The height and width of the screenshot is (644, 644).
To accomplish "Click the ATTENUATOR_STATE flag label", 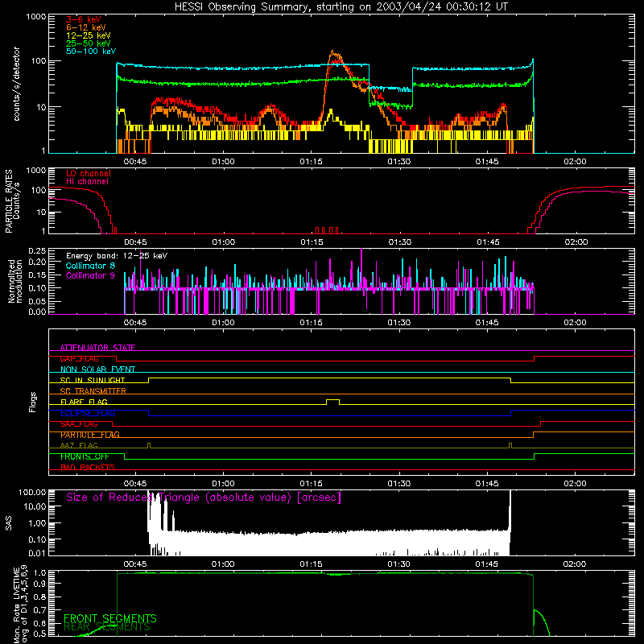I will (x=97, y=348).
